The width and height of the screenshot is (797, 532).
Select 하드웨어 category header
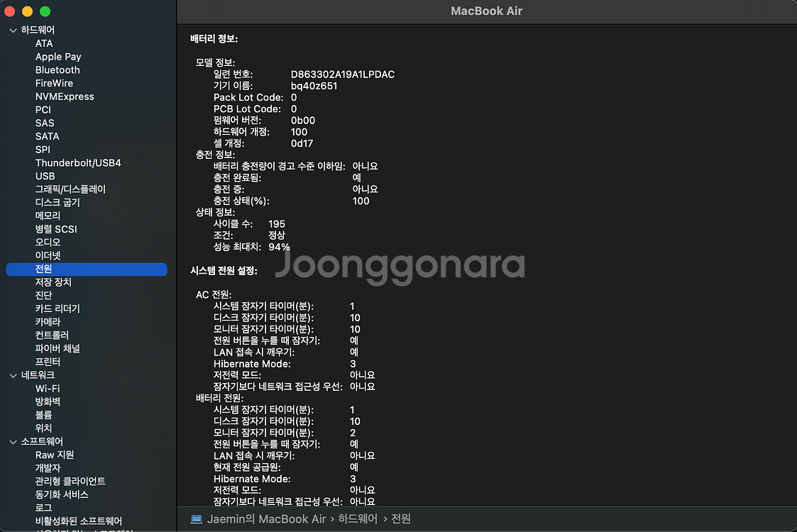[x=38, y=30]
